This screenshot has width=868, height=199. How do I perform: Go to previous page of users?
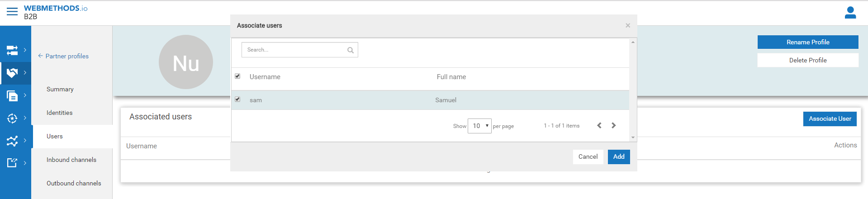point(599,125)
